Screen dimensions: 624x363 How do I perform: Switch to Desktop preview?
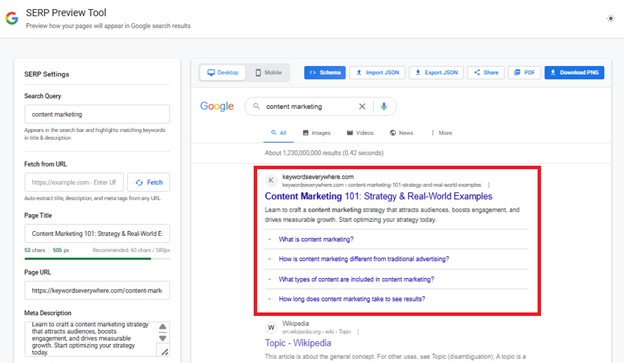point(223,72)
